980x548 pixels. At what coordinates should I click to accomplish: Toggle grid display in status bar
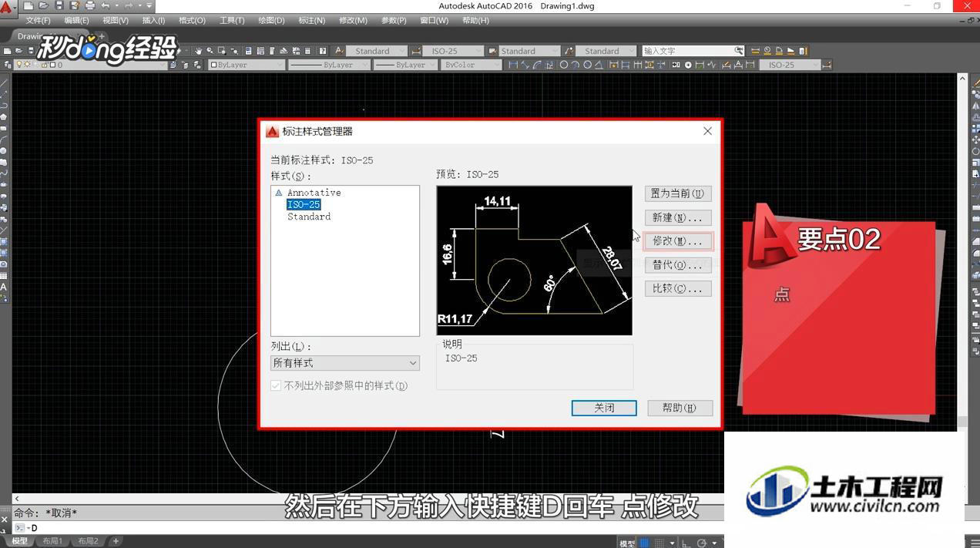(x=645, y=543)
